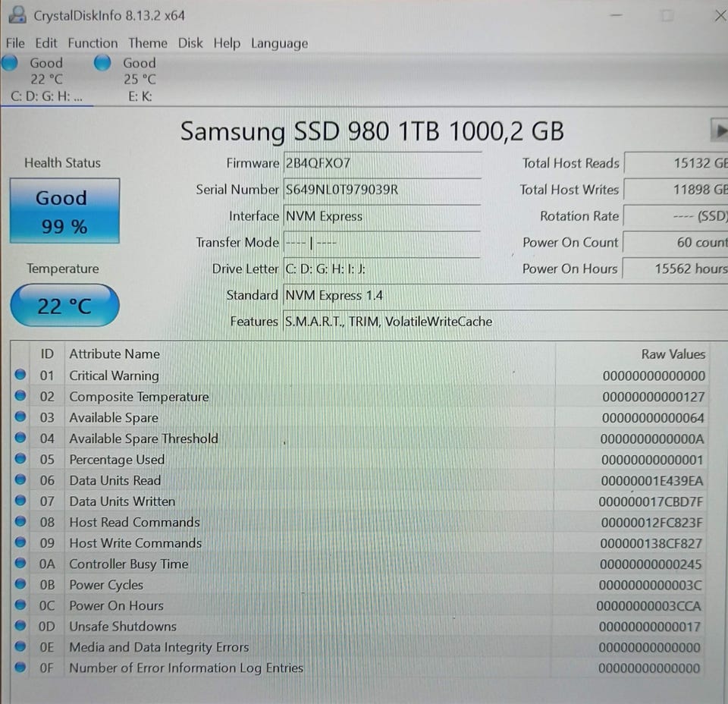Viewport: 728px width, 704px height.
Task: Click the Interface field NVM Express
Action: (x=381, y=216)
